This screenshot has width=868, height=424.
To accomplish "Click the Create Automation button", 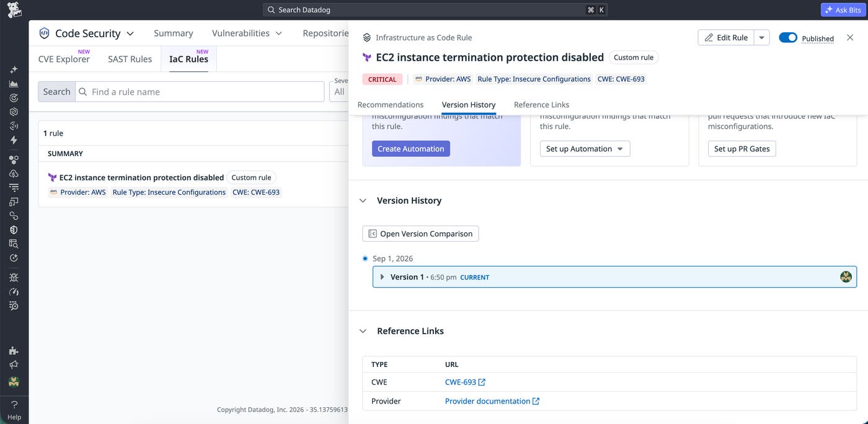I will (411, 149).
